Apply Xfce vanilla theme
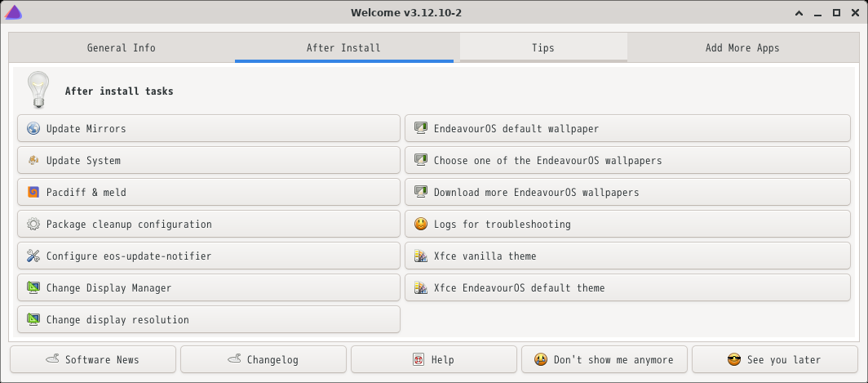The width and height of the screenshot is (868, 383). 628,256
